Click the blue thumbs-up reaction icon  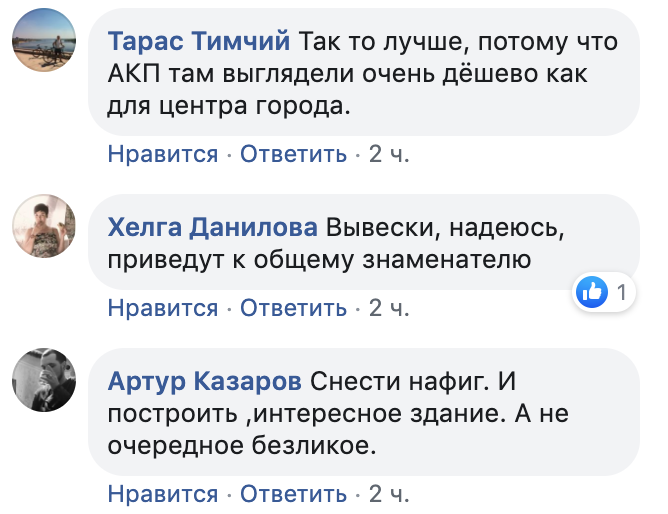pos(593,293)
